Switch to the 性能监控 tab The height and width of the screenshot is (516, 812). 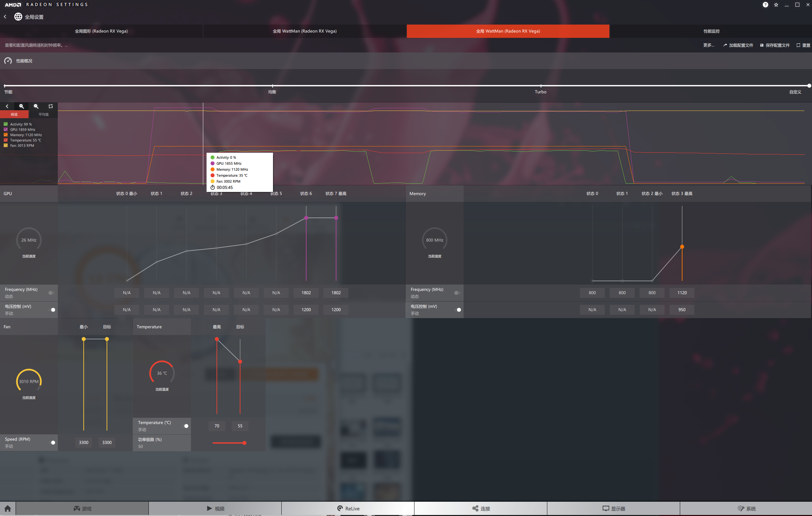point(711,31)
